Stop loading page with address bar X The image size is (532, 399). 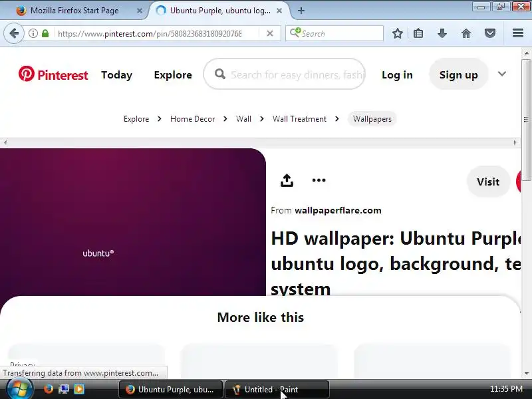coord(270,33)
